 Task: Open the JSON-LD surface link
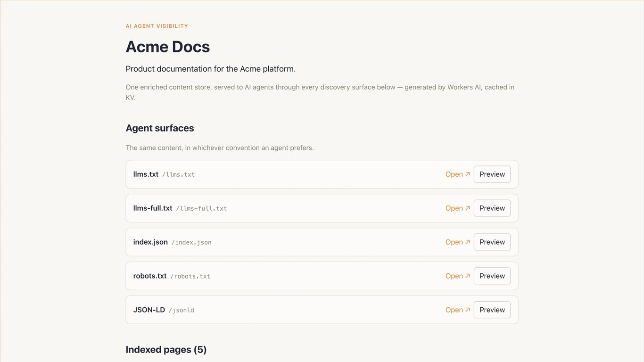[458, 310]
